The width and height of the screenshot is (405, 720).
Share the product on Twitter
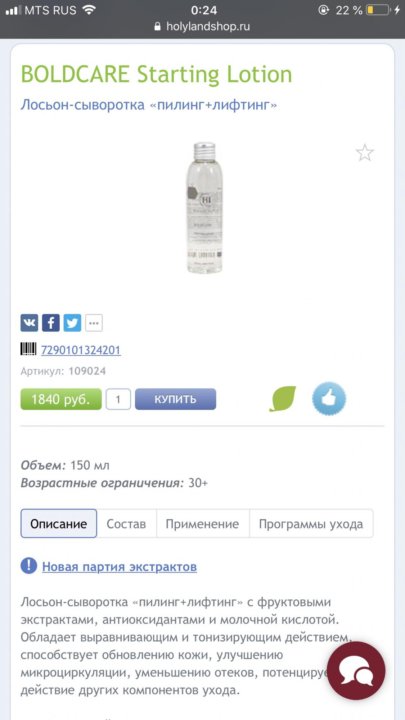point(72,323)
